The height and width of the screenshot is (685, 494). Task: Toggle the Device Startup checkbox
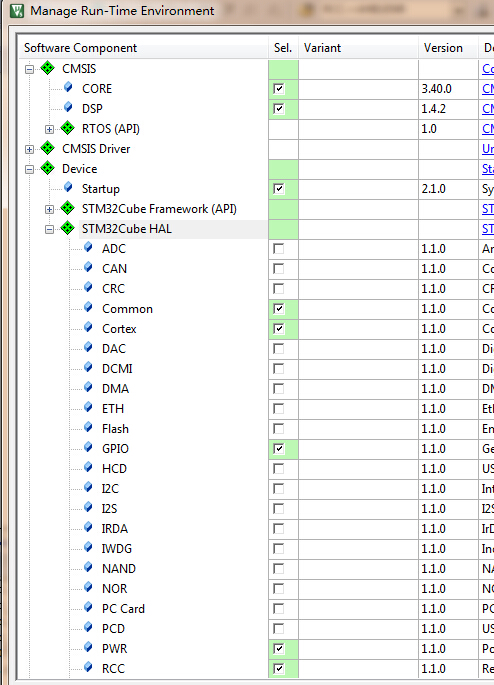[x=279, y=189]
